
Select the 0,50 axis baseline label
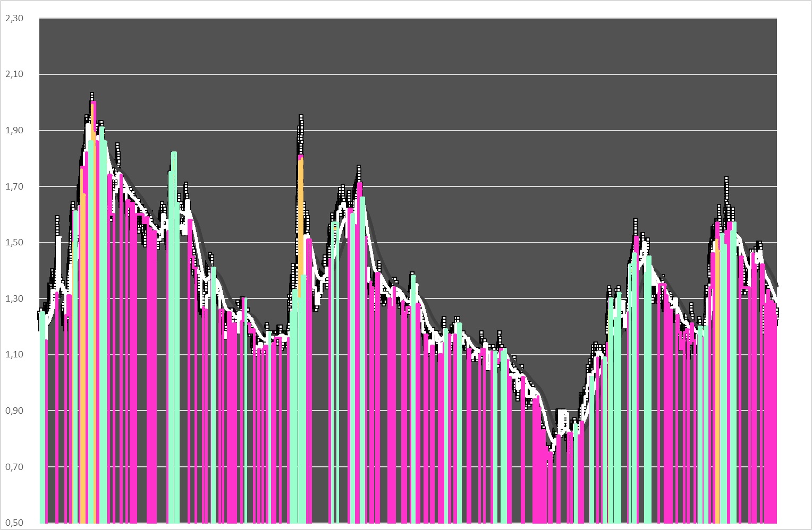[x=14, y=523]
